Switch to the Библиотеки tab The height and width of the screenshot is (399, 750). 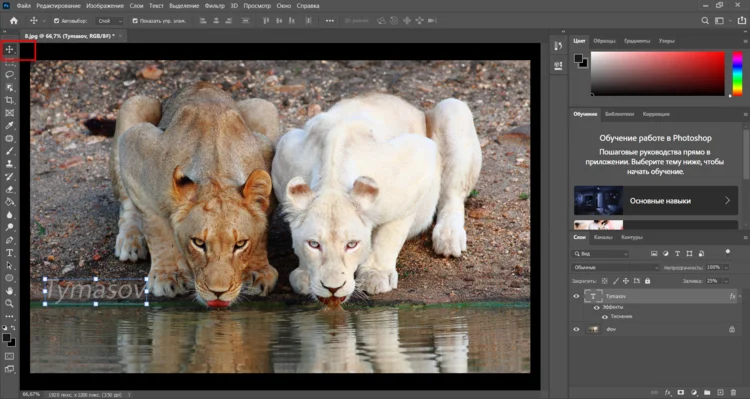click(x=619, y=114)
